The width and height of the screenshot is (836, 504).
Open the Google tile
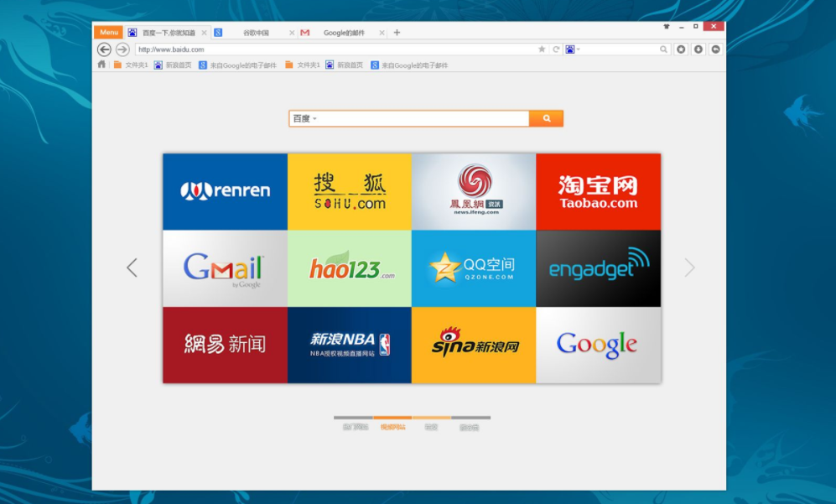pos(598,345)
